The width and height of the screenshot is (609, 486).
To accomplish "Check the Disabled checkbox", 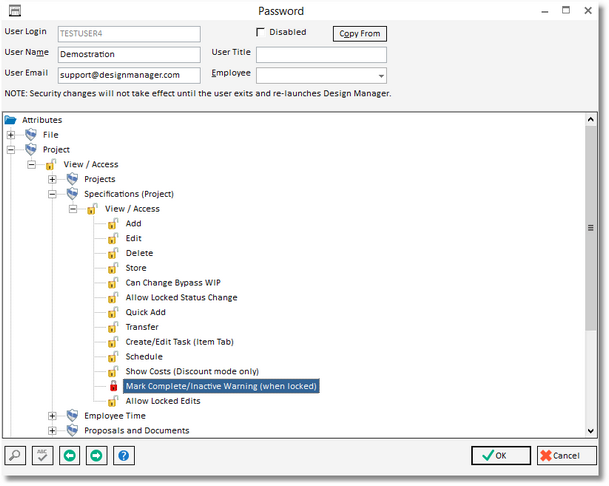I will [x=260, y=32].
